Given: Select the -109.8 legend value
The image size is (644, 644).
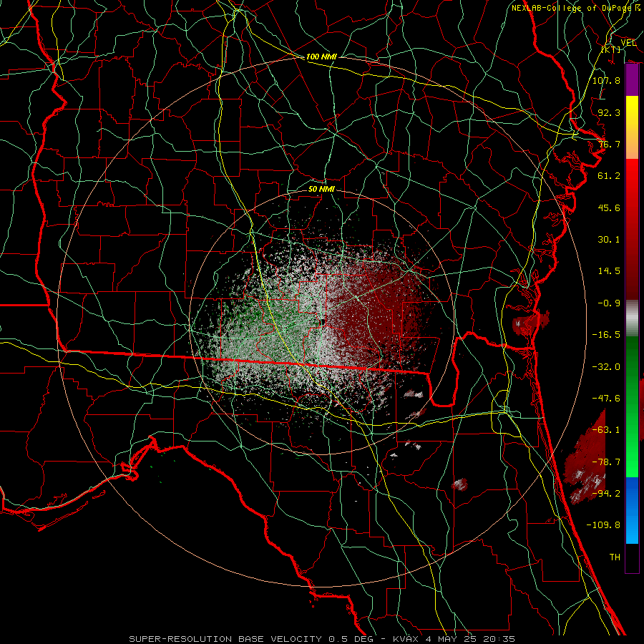Looking at the screenshot, I should 603,525.
